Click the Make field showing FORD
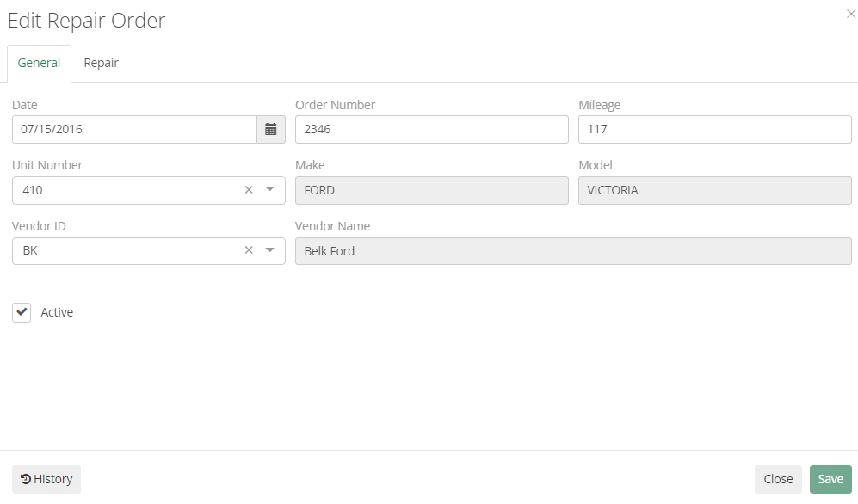 click(430, 190)
